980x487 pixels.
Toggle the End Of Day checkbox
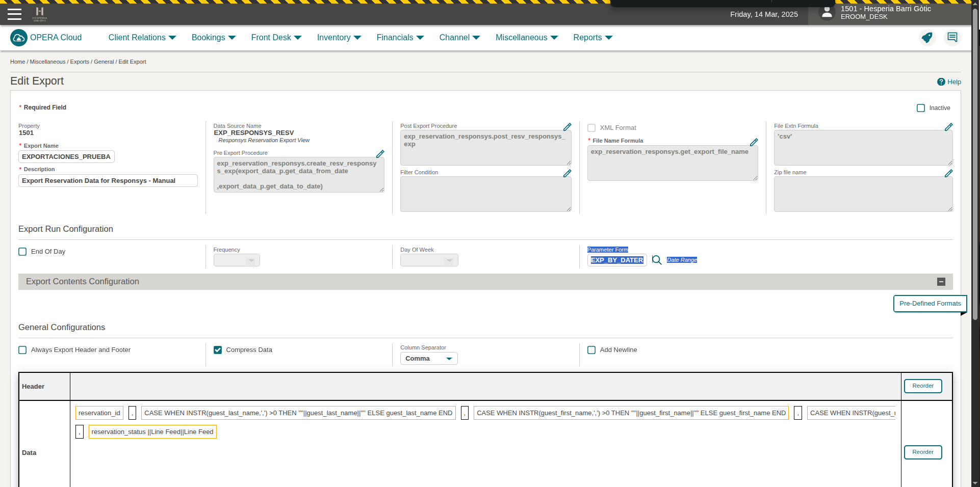coord(22,252)
